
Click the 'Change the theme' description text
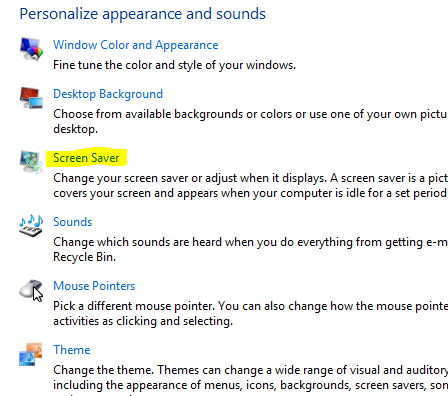point(250,377)
